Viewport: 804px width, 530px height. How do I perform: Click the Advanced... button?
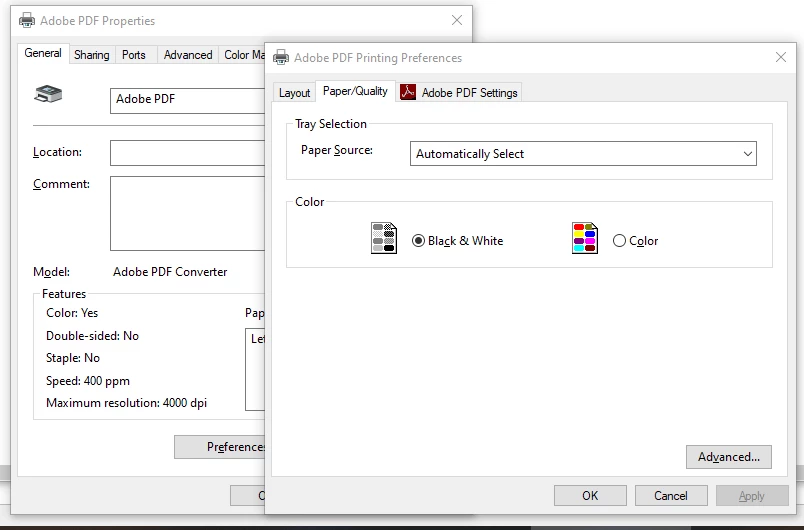pyautogui.click(x=729, y=457)
